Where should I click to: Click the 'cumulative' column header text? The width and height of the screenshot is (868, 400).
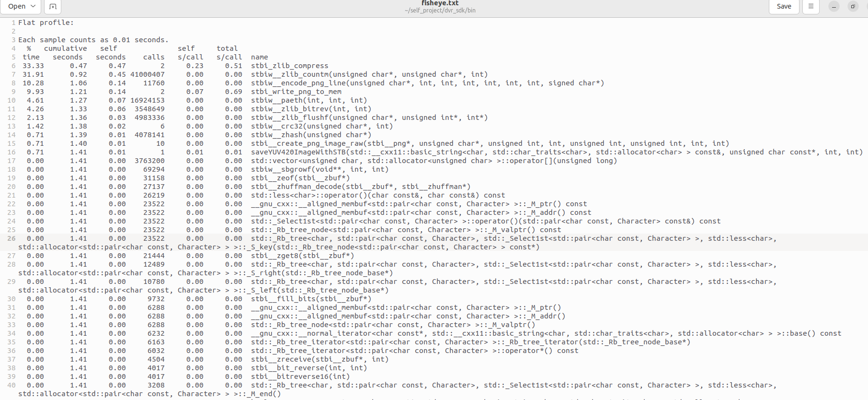click(66, 48)
